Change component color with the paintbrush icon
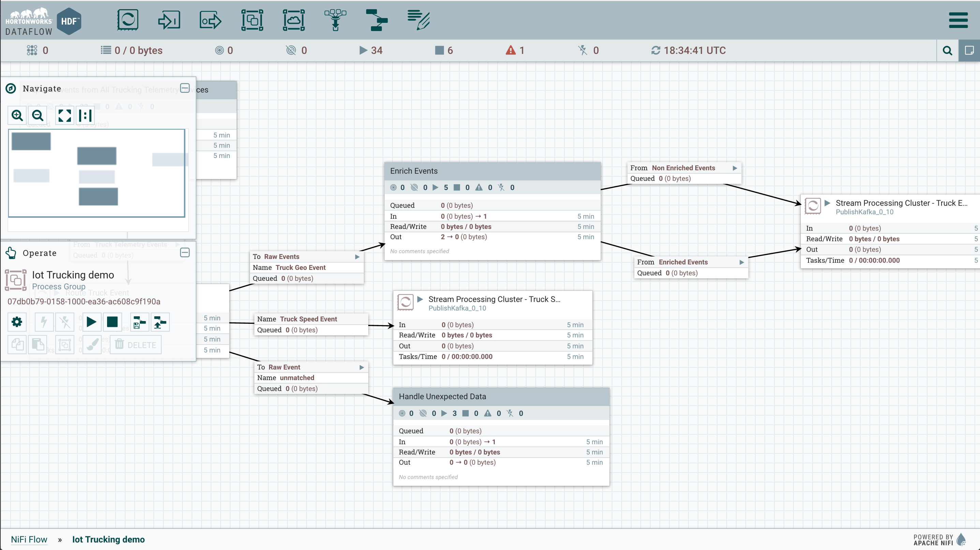Viewport: 980px width, 550px height. 91,345
